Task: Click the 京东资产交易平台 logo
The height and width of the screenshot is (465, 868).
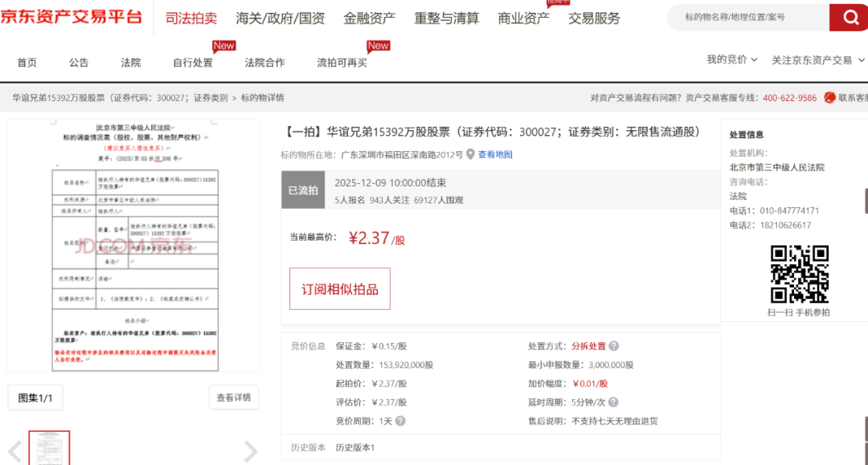Action: pyautogui.click(x=71, y=17)
